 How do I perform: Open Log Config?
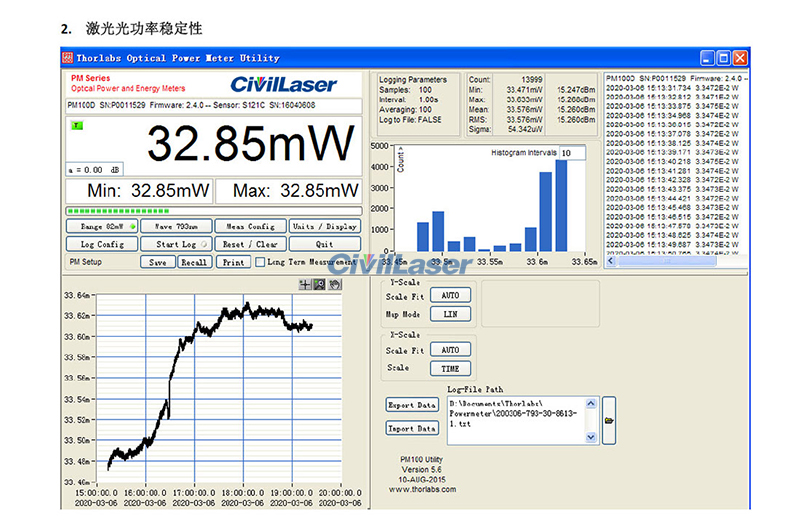point(102,244)
